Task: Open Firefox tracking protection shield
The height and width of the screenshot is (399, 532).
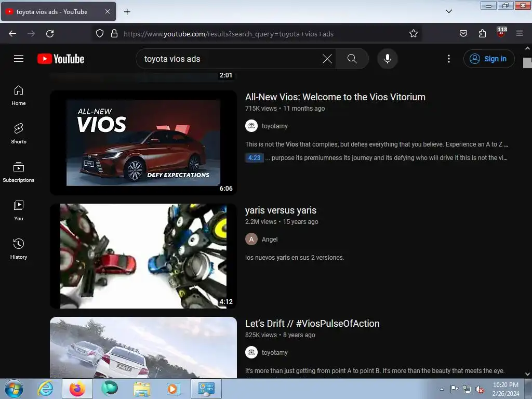Action: click(99, 34)
